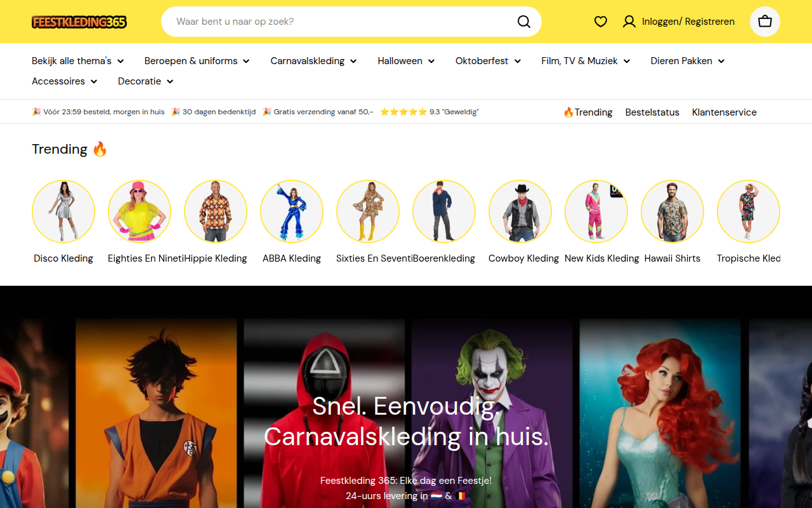Screen dimensions: 812x508
Task: Choose Cowboy Kleding circle image
Action: coord(520,211)
